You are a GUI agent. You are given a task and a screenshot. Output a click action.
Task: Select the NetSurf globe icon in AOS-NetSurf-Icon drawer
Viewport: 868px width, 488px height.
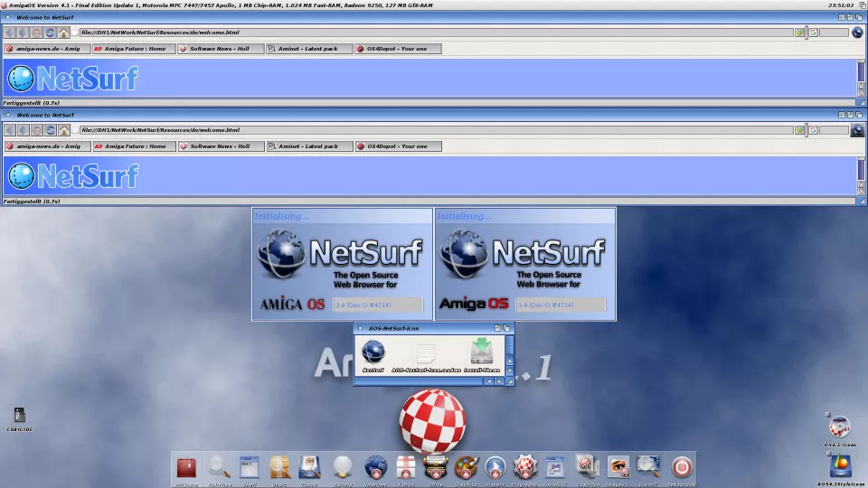click(373, 353)
